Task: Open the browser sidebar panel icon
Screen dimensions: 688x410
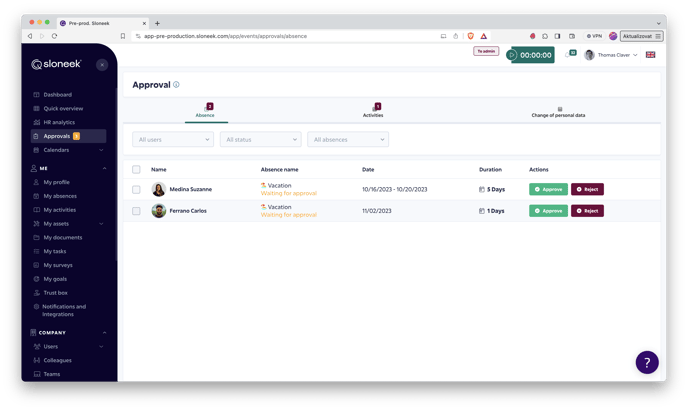Action: (x=557, y=36)
